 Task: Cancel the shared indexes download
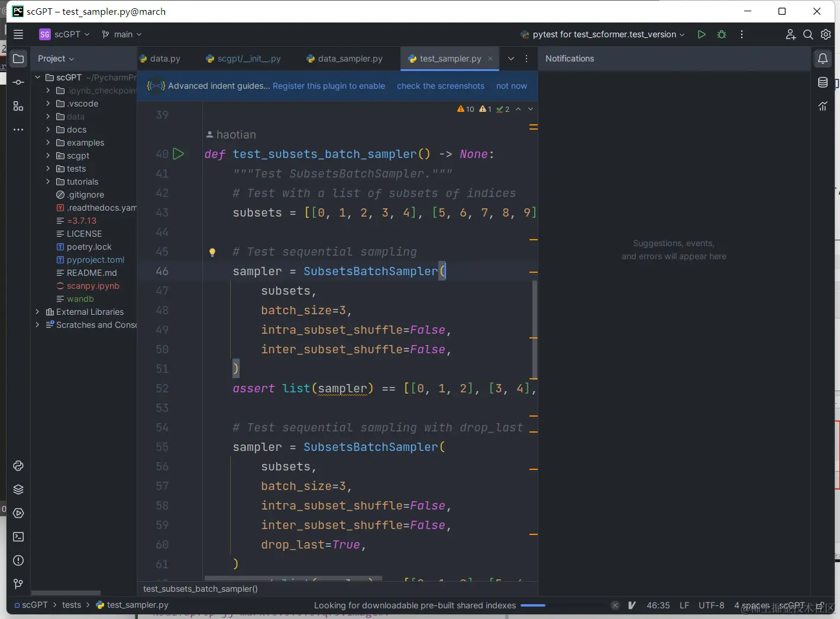click(615, 605)
